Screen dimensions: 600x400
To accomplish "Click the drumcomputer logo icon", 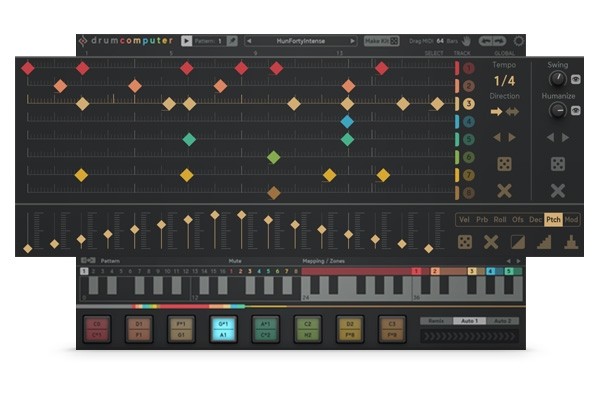I will pos(83,41).
